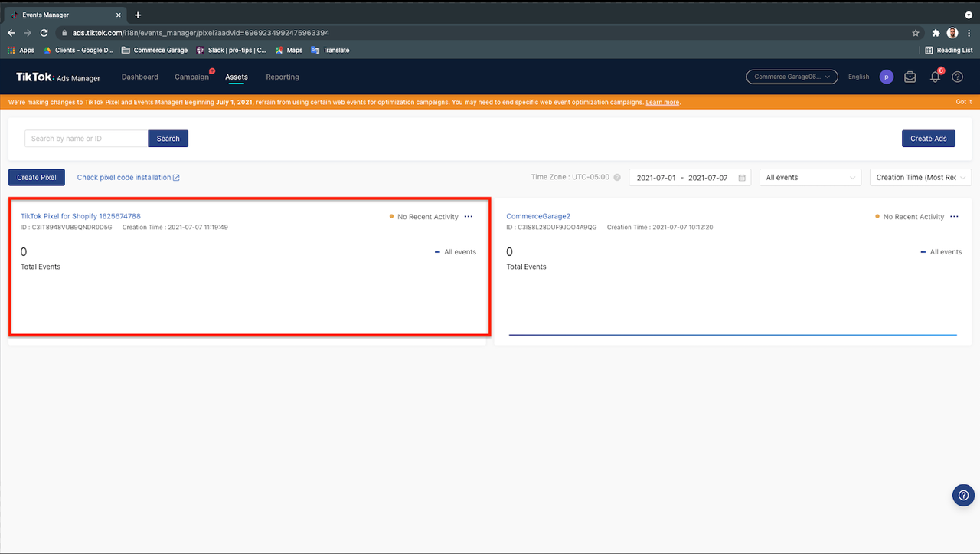Image resolution: width=980 pixels, height=554 pixels.
Task: Open the Reporting menu item
Action: tap(283, 77)
